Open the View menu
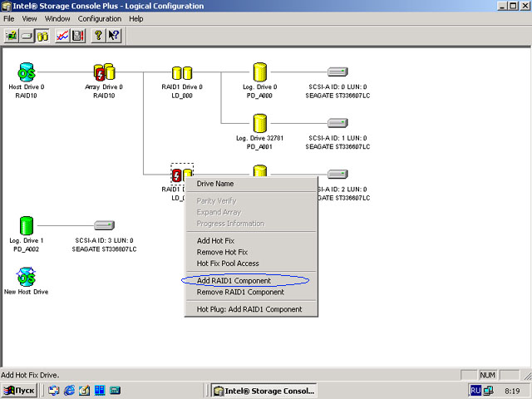The height and width of the screenshot is (399, 532). (x=30, y=18)
